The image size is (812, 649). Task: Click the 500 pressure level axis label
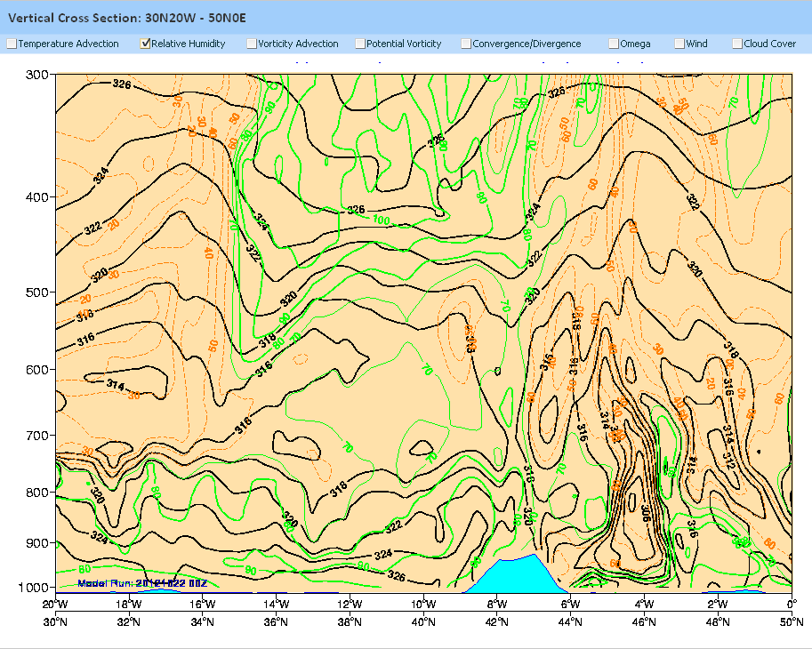(x=35, y=292)
